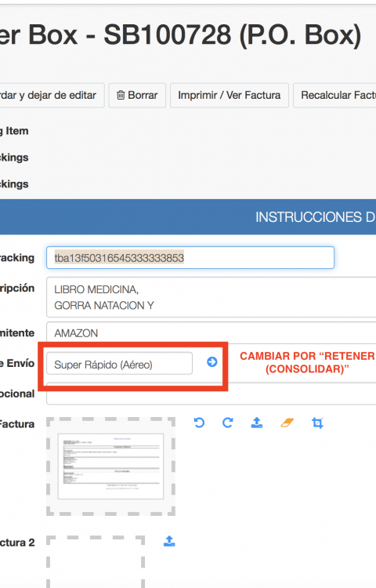Screen dimensions: 376x588
Task: Rotate invoice image clockwise
Action: 228,423
